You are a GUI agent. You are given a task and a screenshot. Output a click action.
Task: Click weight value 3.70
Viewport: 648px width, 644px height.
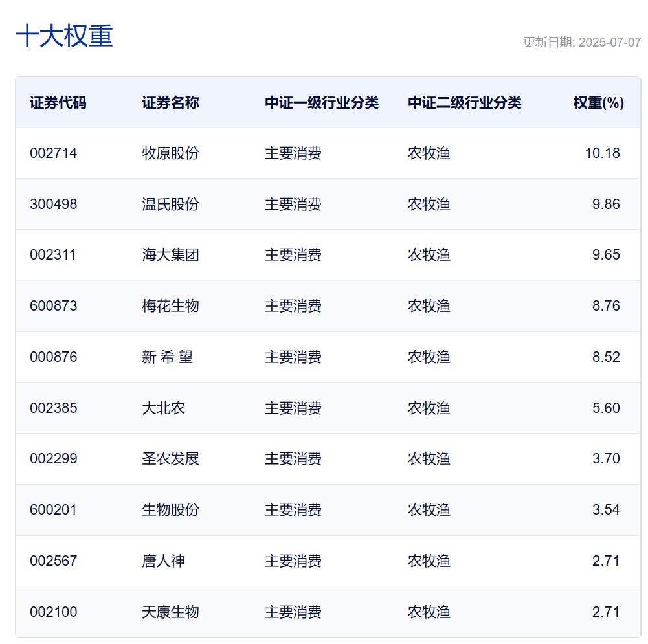[x=607, y=458]
